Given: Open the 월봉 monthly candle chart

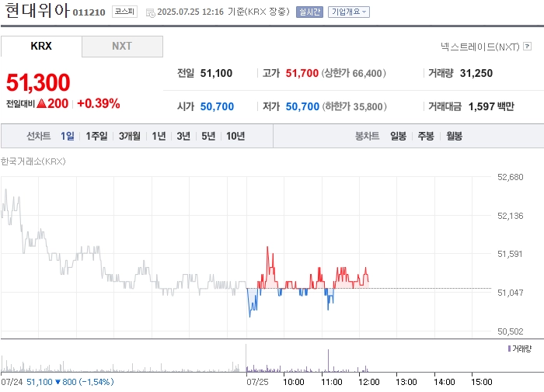Looking at the screenshot, I should pyautogui.click(x=454, y=136).
